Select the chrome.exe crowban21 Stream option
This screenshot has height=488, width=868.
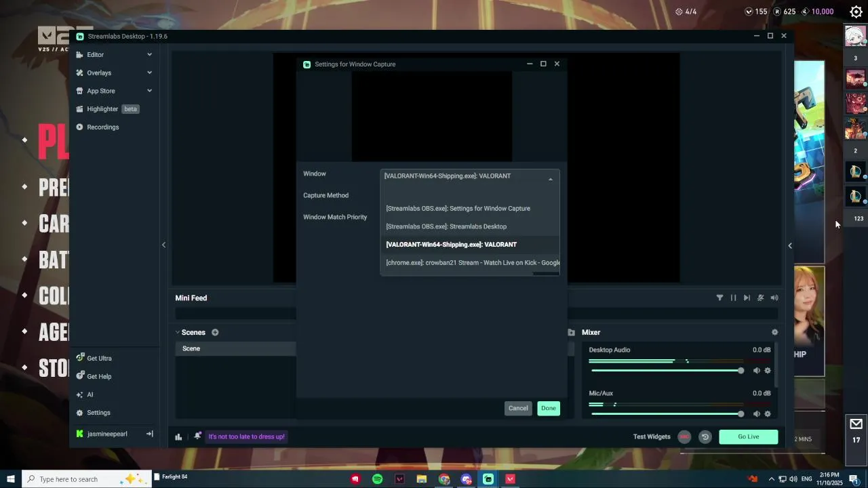469,263
